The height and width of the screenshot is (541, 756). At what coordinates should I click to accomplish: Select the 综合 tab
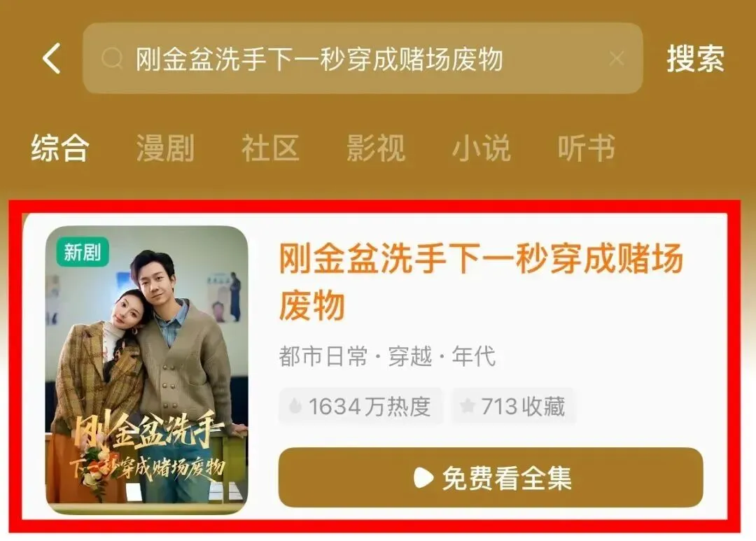point(59,148)
